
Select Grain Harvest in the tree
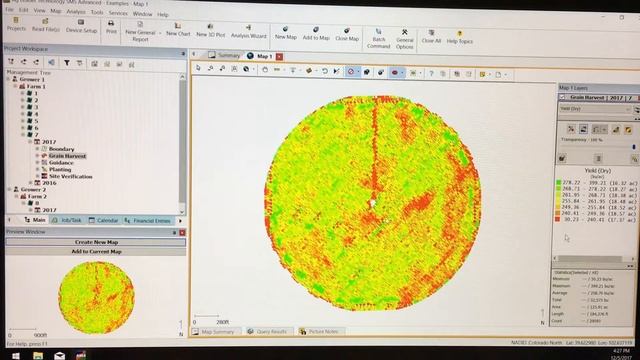[x=67, y=156]
